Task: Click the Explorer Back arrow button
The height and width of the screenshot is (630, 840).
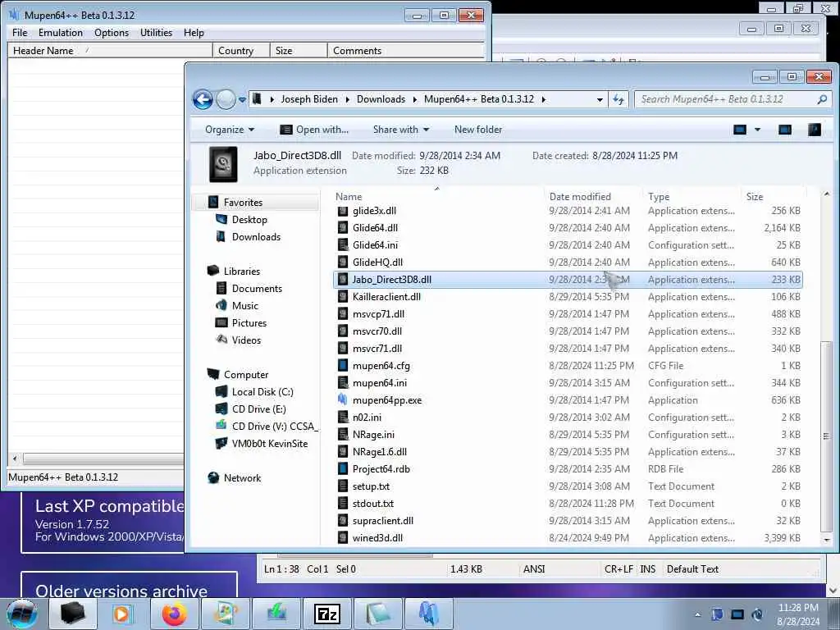Action: tap(203, 99)
